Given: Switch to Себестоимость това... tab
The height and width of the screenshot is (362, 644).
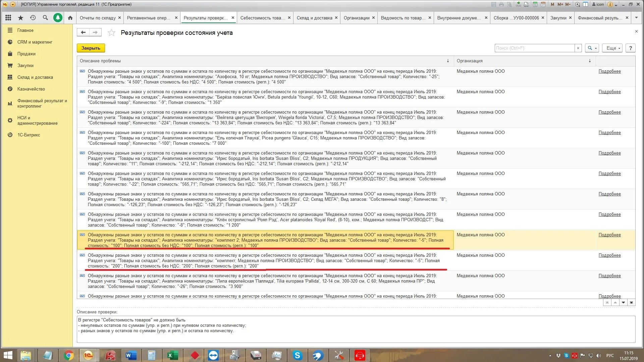Looking at the screenshot, I should click(x=262, y=18).
